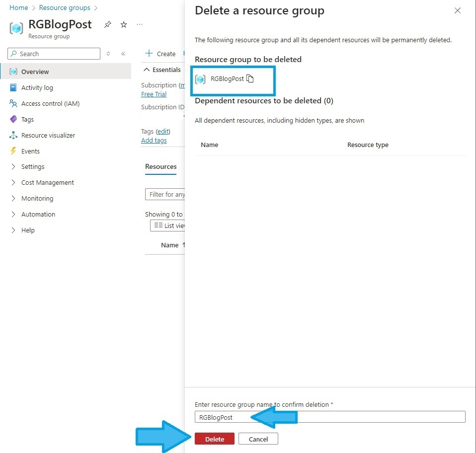Click the Activity log book icon
Screen dimensions: 476x453
point(13,87)
